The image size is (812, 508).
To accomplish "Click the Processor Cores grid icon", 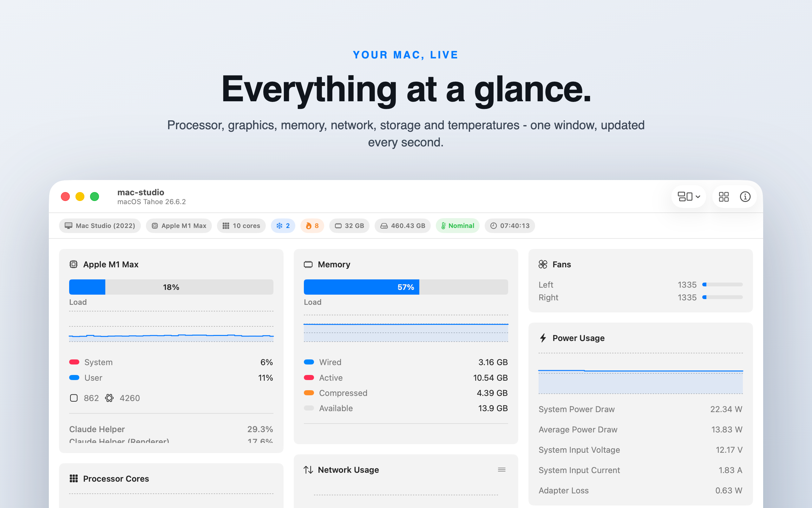I will coord(74,478).
